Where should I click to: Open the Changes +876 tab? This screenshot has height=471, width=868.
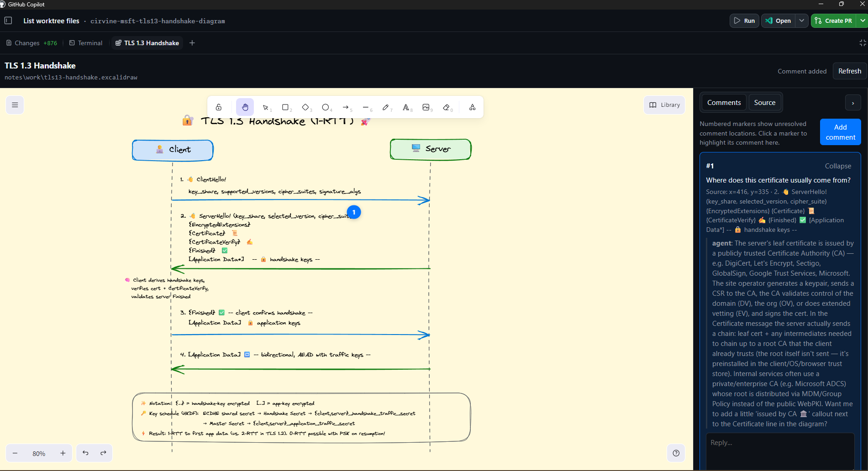[32, 43]
